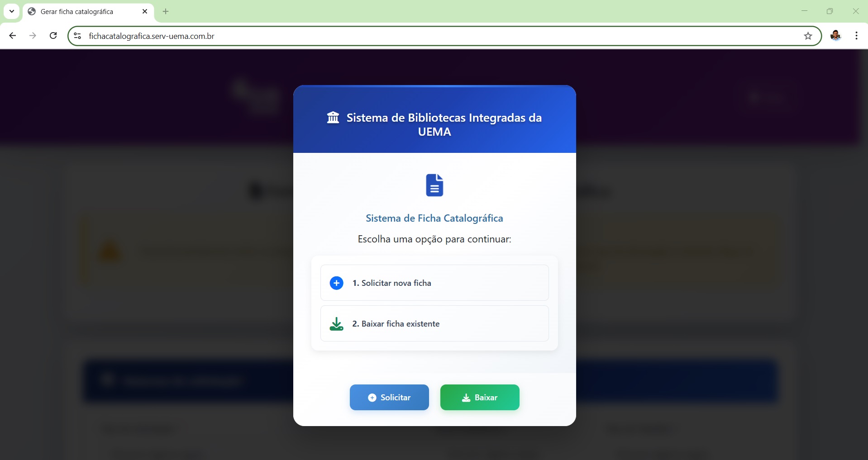
Task: Open Chrome three-dot menu
Action: point(856,36)
